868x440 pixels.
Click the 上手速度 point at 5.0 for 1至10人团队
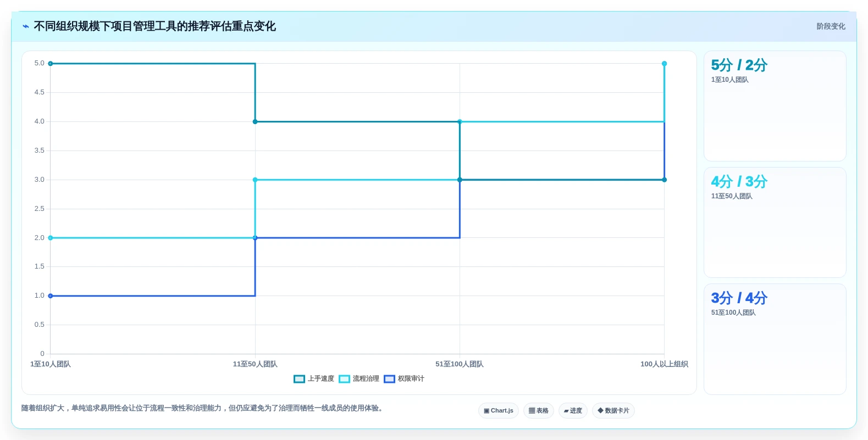point(51,64)
